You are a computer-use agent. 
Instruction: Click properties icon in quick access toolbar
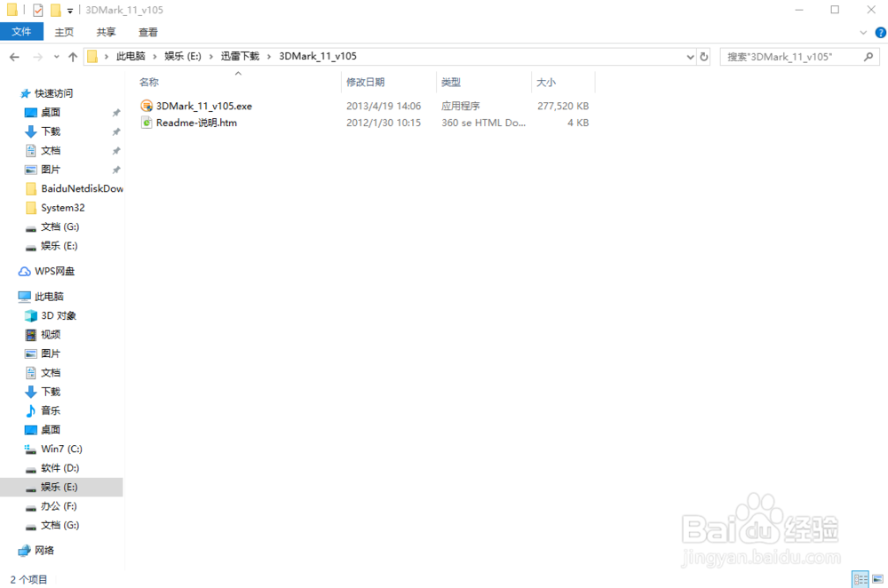pos(38,10)
